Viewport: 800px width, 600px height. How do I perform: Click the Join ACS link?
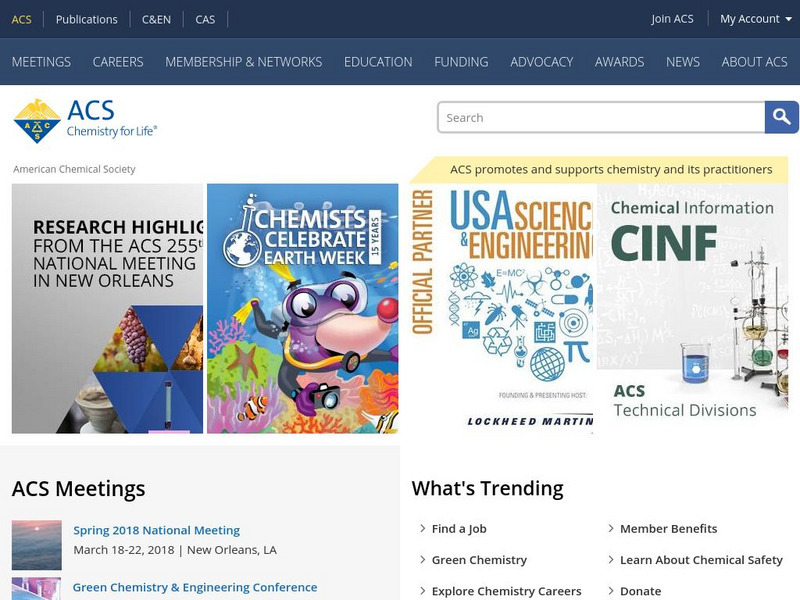tap(672, 19)
